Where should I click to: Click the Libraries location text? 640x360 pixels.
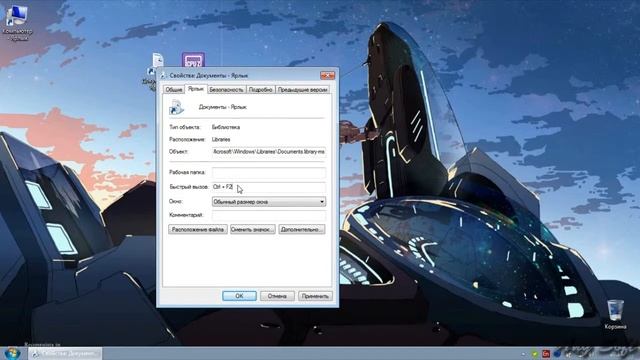click(221, 140)
